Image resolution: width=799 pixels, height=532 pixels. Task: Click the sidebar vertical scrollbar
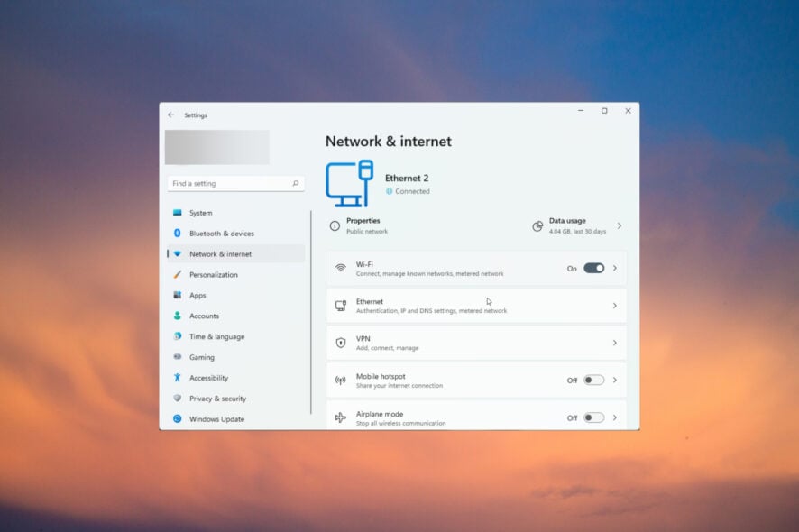pos(311,312)
